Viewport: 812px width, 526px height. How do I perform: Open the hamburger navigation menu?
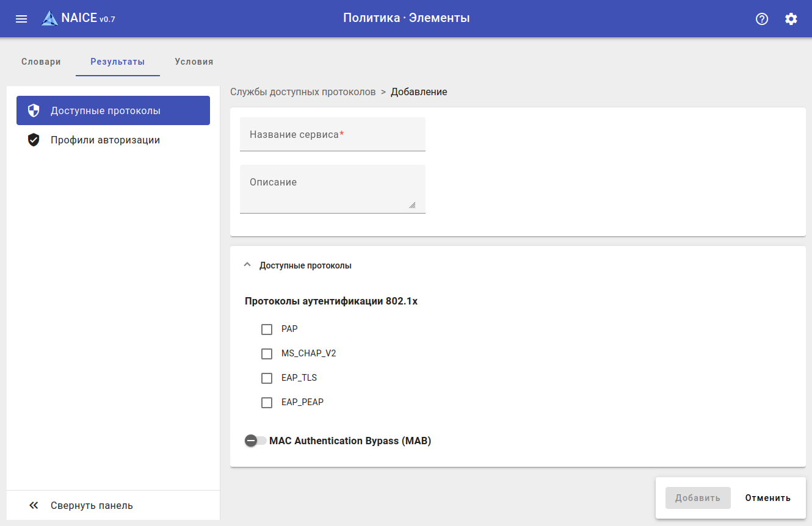coord(21,19)
